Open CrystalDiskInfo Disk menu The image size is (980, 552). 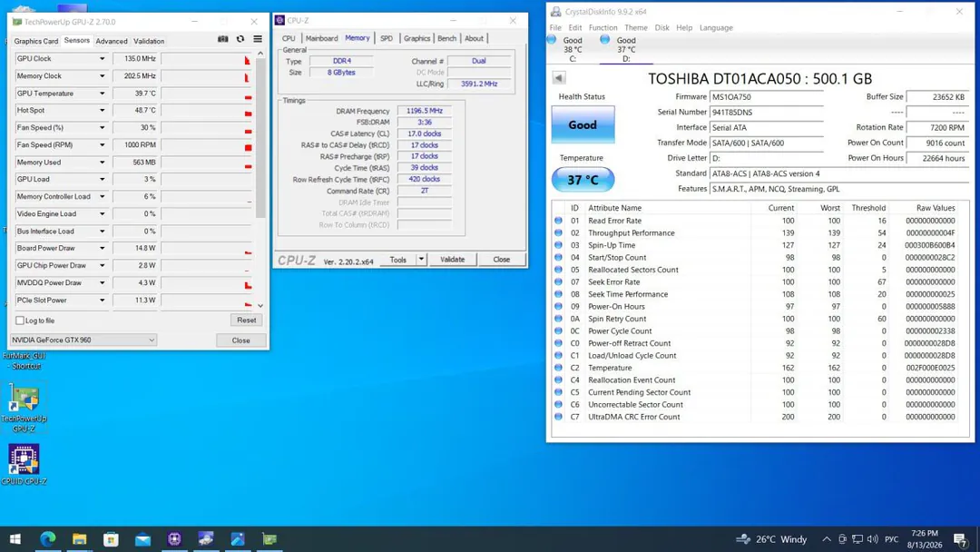[x=661, y=27]
